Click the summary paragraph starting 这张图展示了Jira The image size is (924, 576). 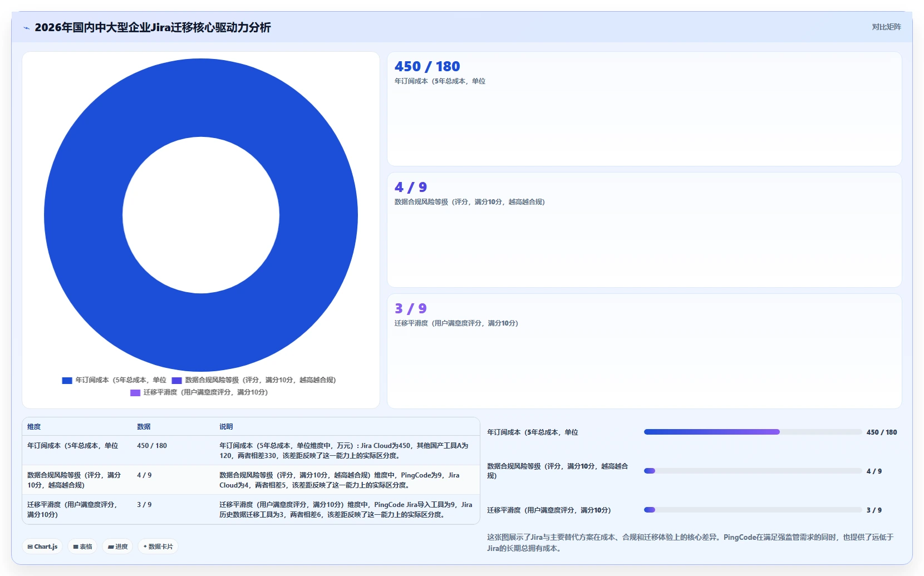[690, 543]
